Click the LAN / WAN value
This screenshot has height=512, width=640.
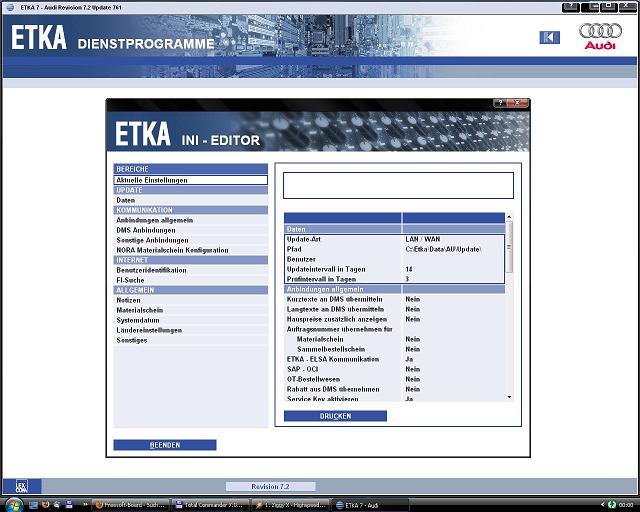(x=422, y=239)
